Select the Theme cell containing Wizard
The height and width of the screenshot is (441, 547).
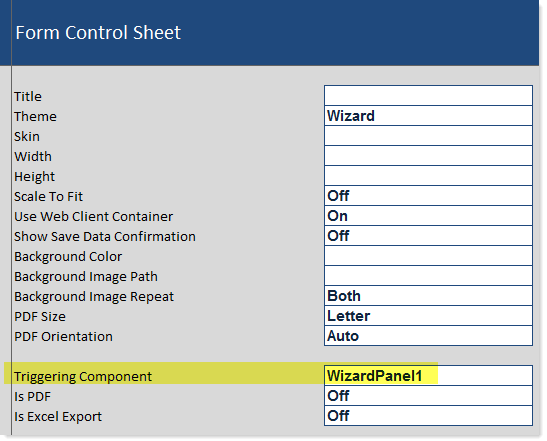click(x=428, y=115)
